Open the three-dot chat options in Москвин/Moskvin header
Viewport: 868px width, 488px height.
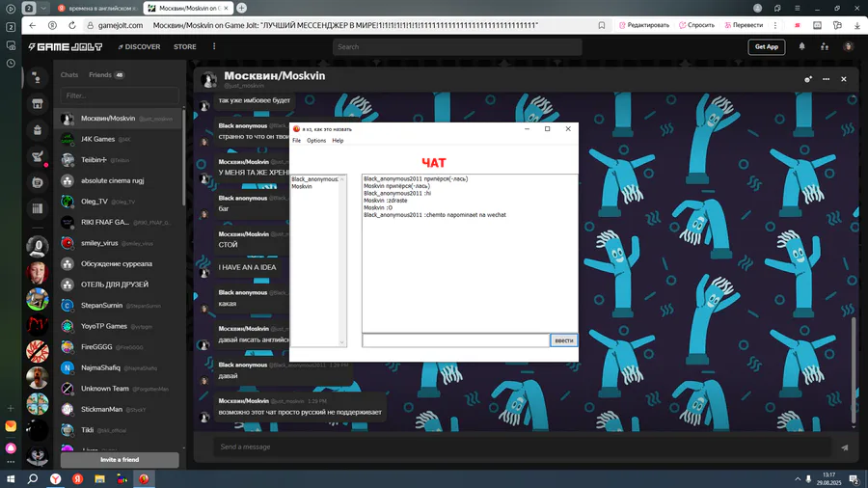pos(826,79)
